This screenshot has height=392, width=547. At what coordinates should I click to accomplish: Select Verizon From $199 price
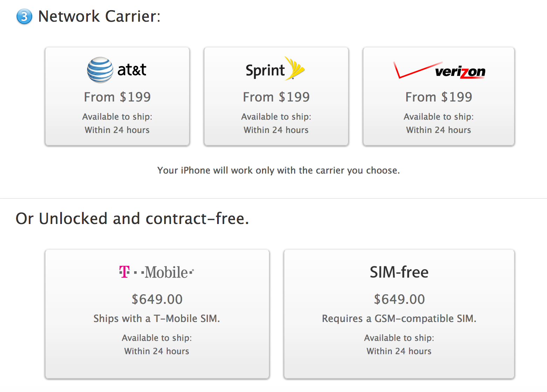[439, 97]
